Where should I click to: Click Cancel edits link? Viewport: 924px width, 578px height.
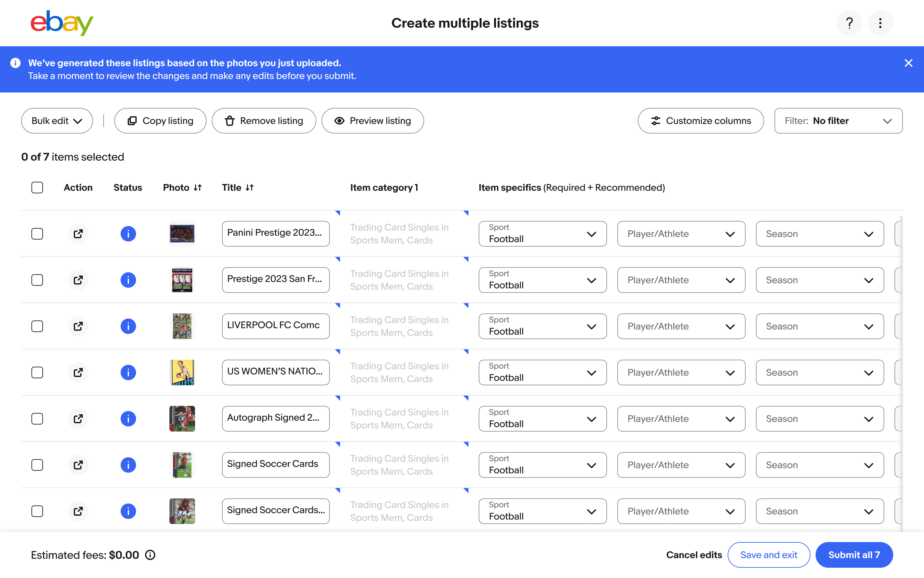[694, 555]
